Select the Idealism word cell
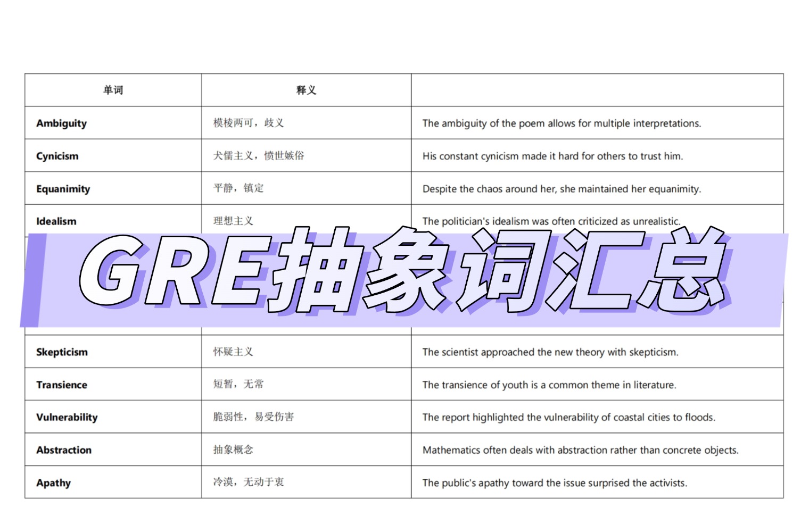Image resolution: width=809 pixels, height=532 pixels. (56, 221)
